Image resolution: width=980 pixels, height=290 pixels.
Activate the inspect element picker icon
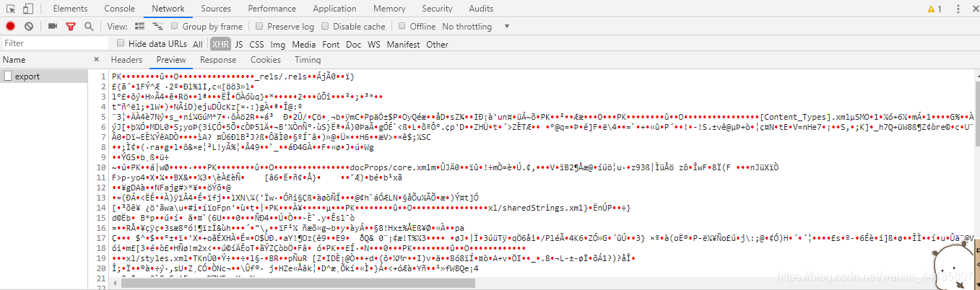click(10, 9)
